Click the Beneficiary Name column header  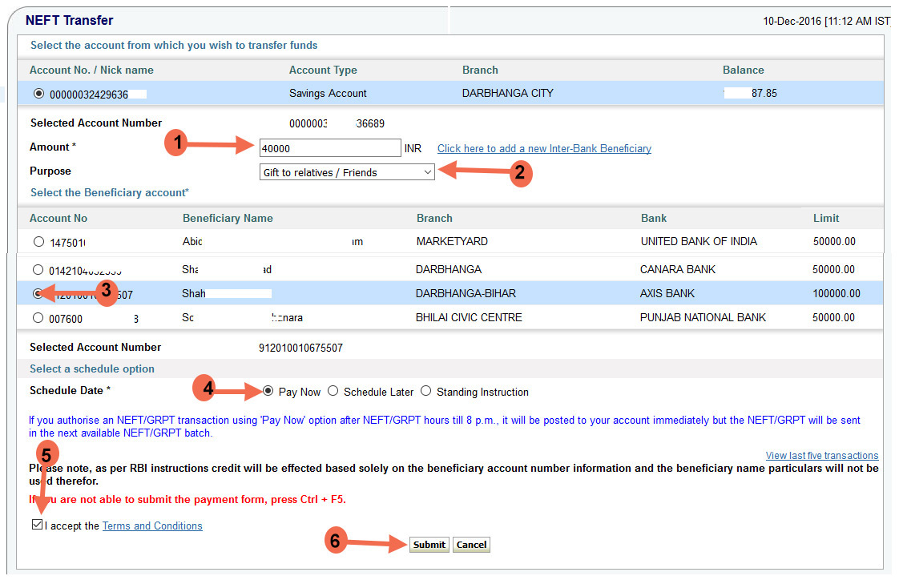[x=229, y=218]
